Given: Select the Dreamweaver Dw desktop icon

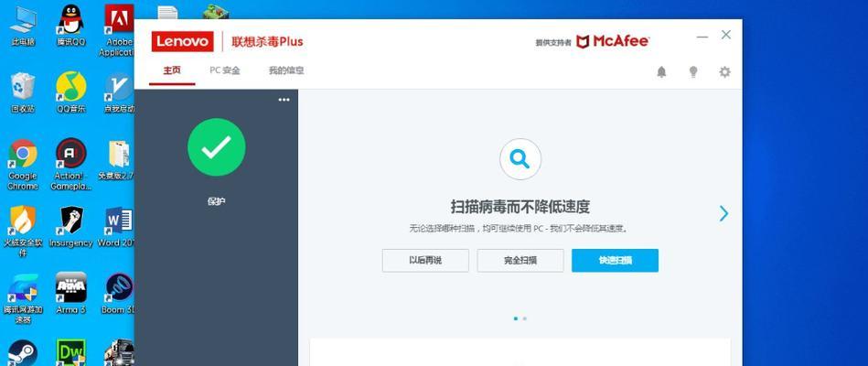Looking at the screenshot, I should [70, 352].
